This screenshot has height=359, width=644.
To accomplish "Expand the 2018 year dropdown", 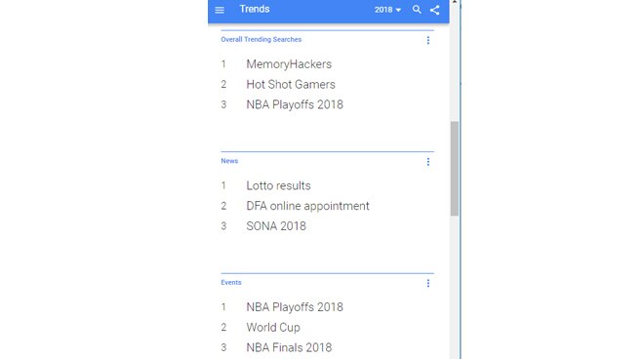I will (387, 10).
